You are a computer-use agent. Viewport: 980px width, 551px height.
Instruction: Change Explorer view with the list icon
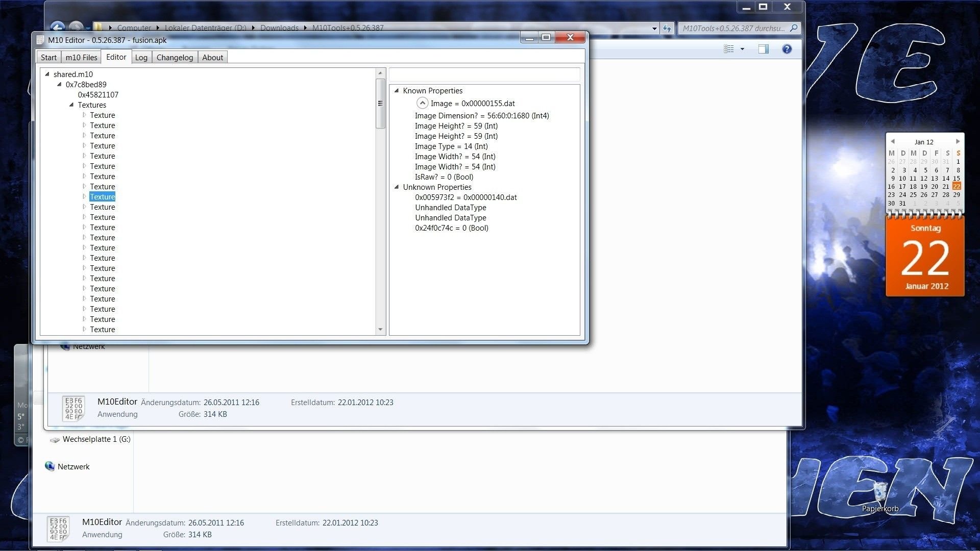[729, 49]
